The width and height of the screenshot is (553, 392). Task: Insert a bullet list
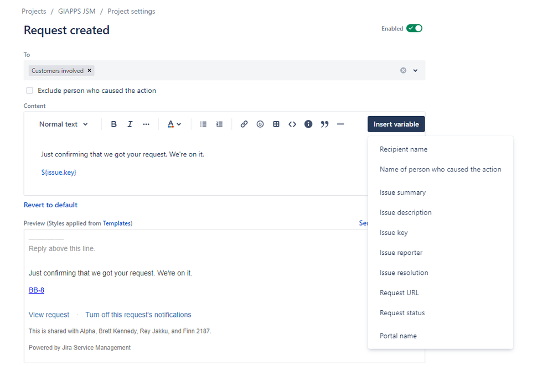click(203, 124)
